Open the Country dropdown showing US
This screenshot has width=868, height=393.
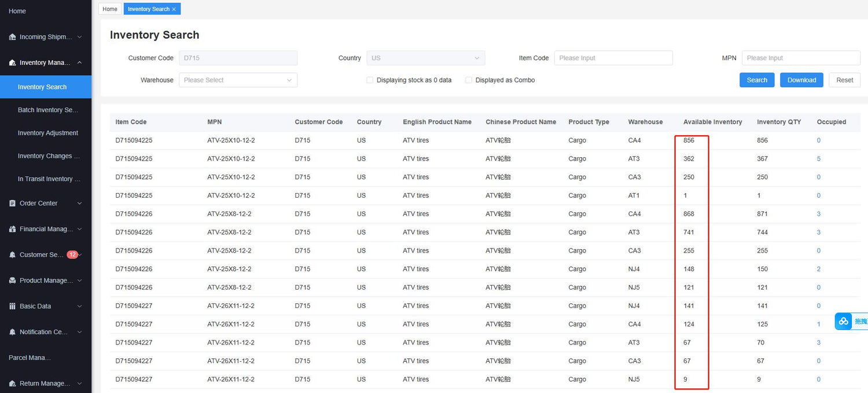tap(425, 58)
